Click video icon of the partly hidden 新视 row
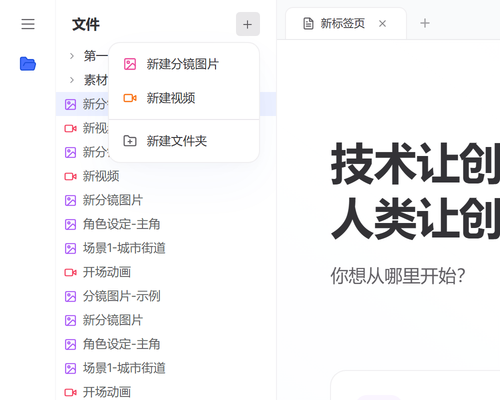The image size is (500, 400). [70, 128]
